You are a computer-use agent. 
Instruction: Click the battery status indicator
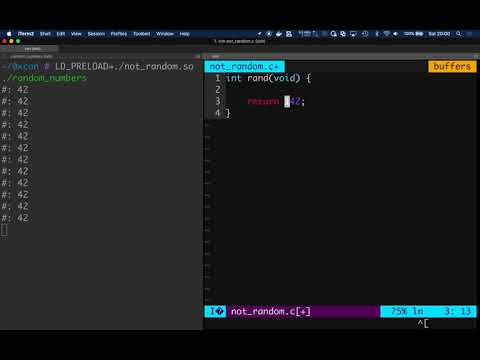[413, 34]
